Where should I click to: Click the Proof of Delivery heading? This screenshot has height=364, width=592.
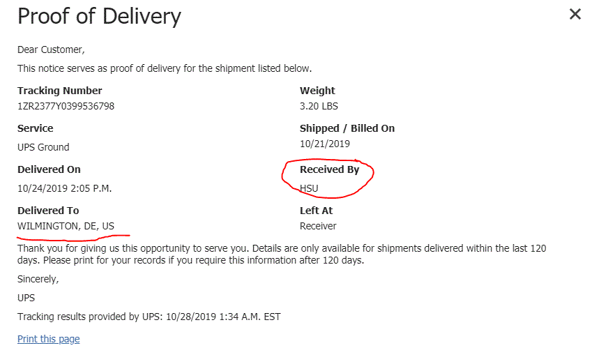tap(99, 16)
